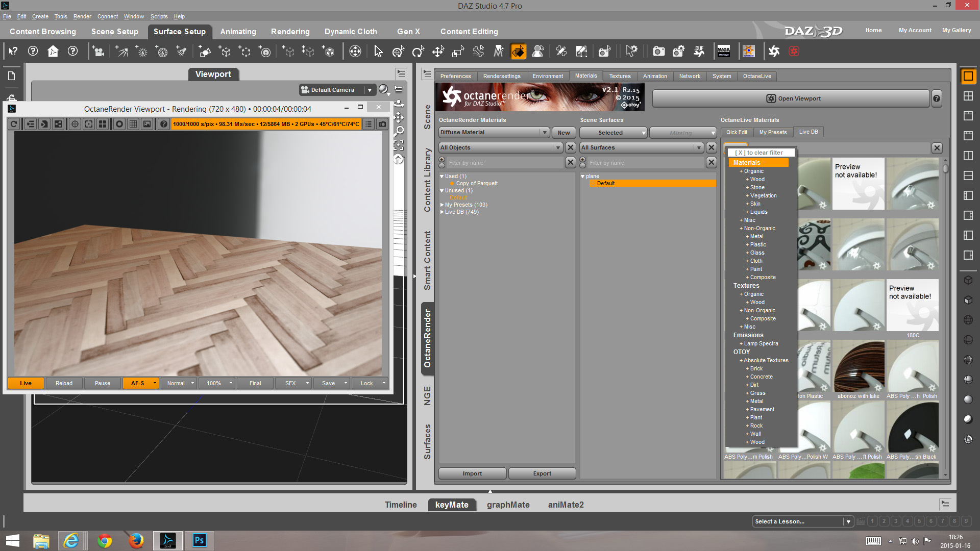Click the red OctaneRender icon in main toolbar
Viewport: 980px width, 551px height.
tap(794, 51)
